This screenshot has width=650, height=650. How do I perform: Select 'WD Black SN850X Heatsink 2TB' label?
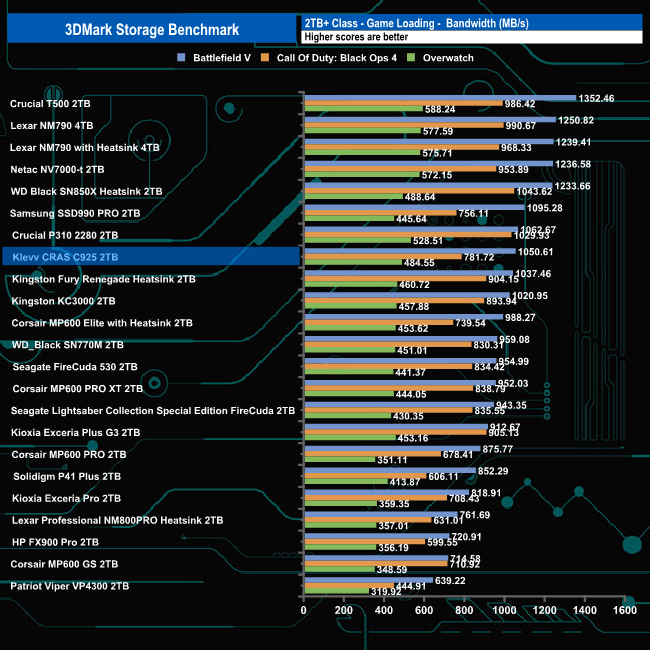click(86, 192)
